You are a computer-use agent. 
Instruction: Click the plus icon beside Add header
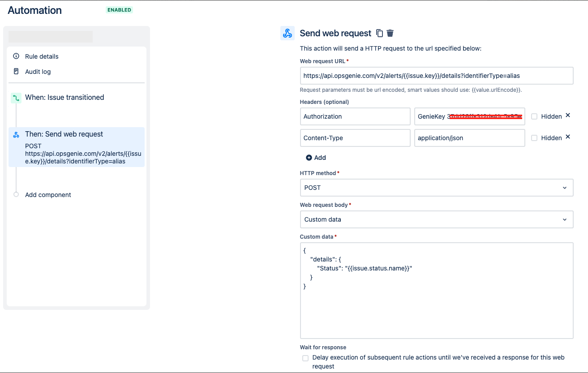click(x=309, y=158)
